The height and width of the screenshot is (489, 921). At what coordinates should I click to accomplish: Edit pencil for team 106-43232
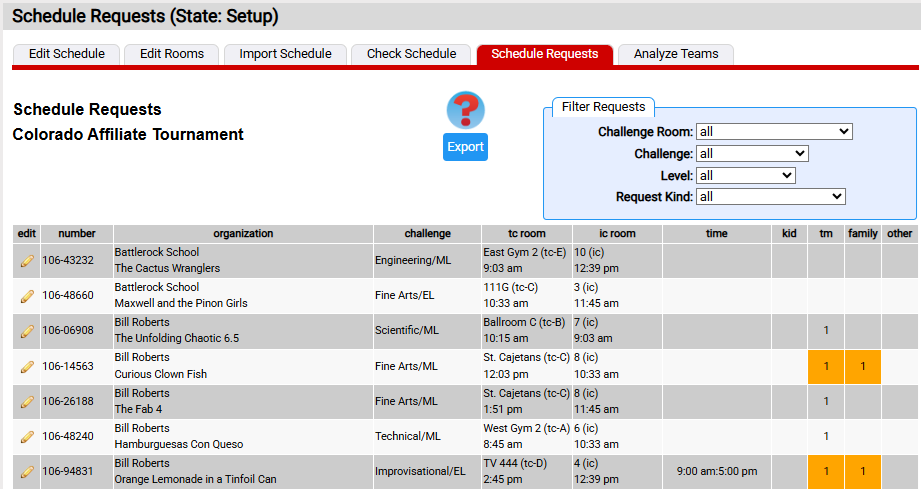coord(27,261)
